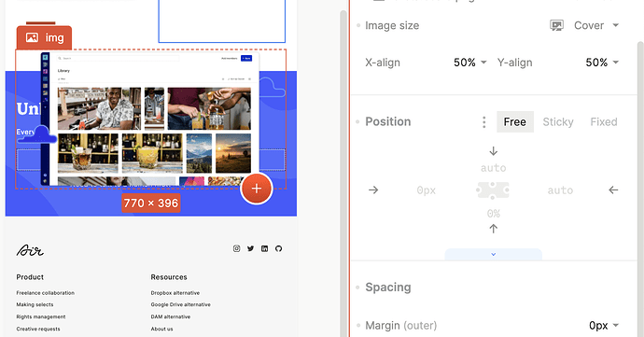Select the Sticky position option

point(558,121)
